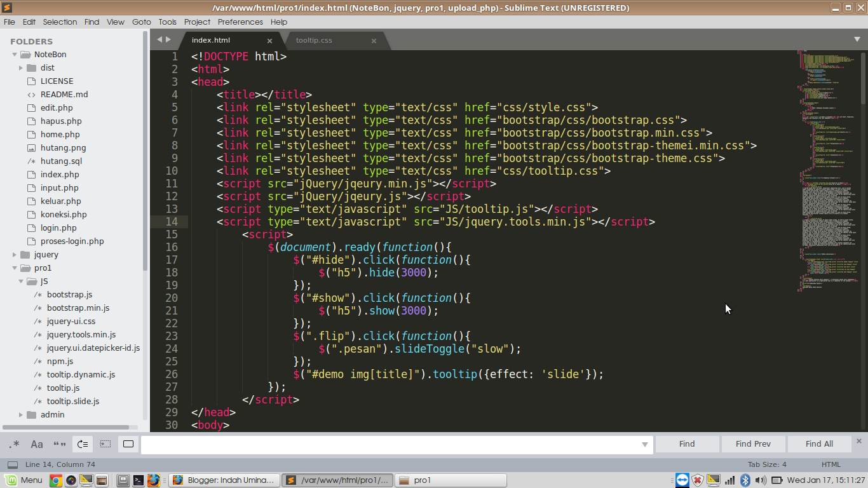Click line number 14 in gutter
868x488 pixels.
click(x=171, y=222)
